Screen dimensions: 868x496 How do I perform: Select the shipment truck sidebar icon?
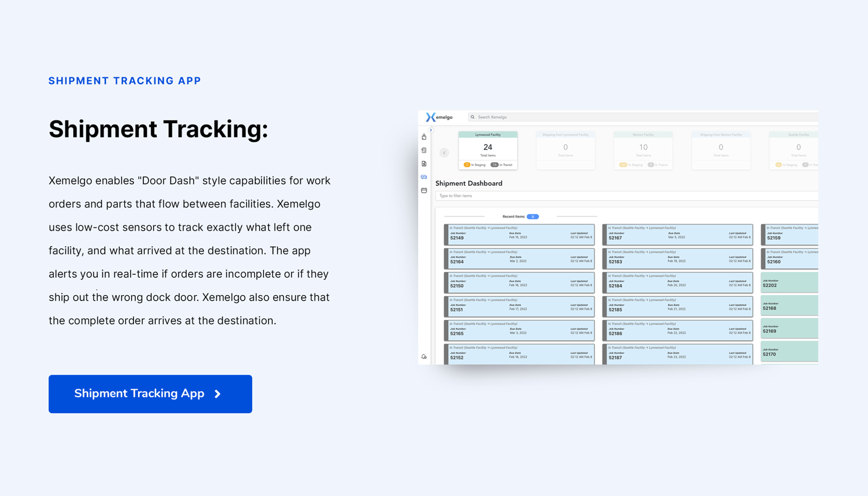(424, 177)
